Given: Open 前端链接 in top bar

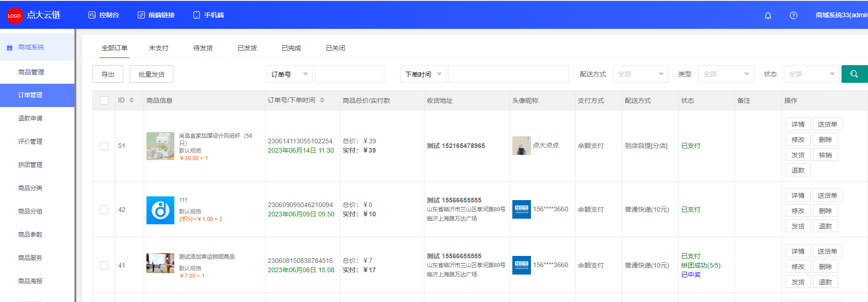Looking at the screenshot, I should click(156, 15).
